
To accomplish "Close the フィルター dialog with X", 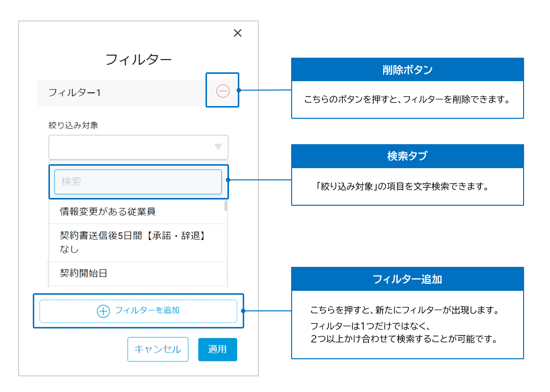I will [x=237, y=33].
